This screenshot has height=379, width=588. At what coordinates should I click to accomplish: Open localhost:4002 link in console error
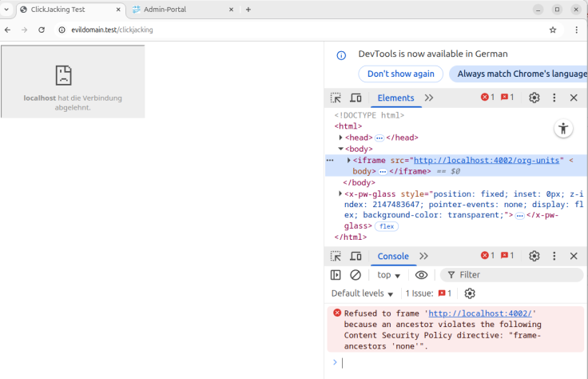(x=480, y=313)
